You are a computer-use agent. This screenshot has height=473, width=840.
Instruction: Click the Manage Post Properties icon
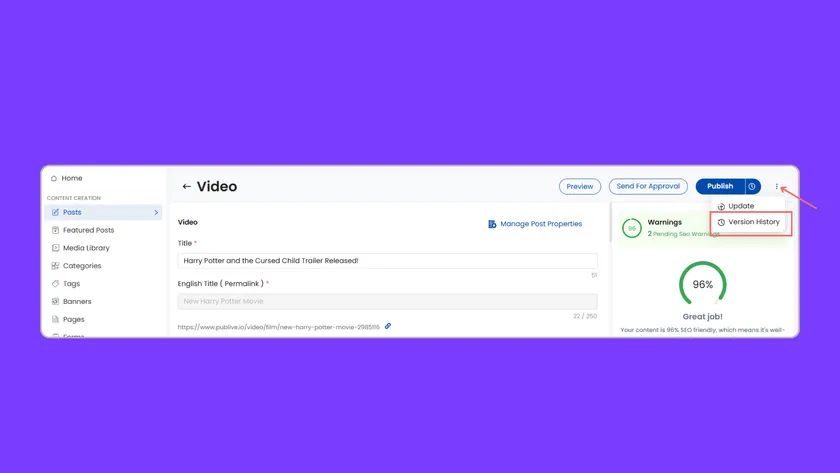pos(492,224)
